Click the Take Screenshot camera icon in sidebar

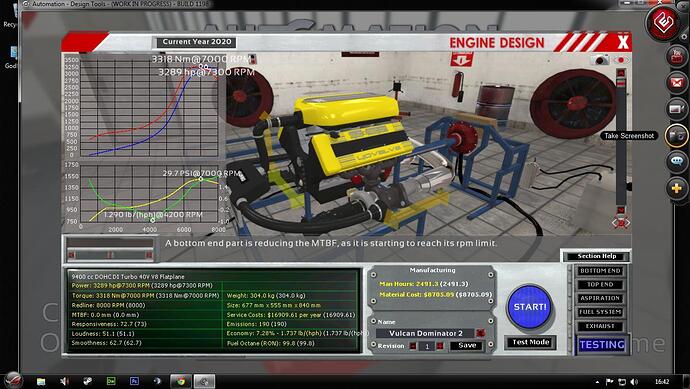point(676,136)
